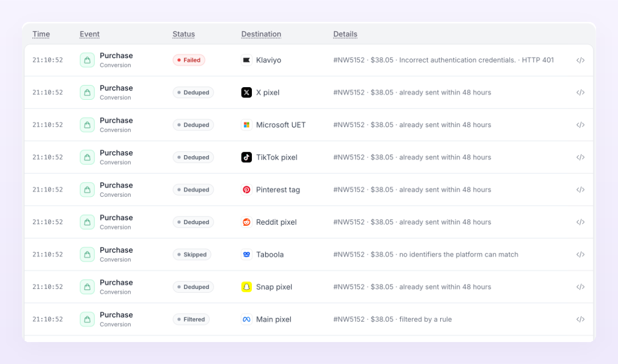618x364 pixels.
Task: Click the shopping bag icon in Microsoft UET row
Action: pyautogui.click(x=87, y=125)
